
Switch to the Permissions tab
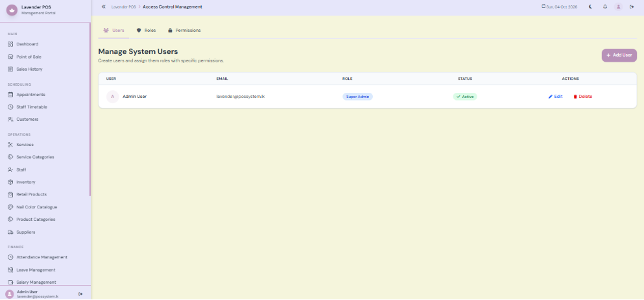pos(184,31)
